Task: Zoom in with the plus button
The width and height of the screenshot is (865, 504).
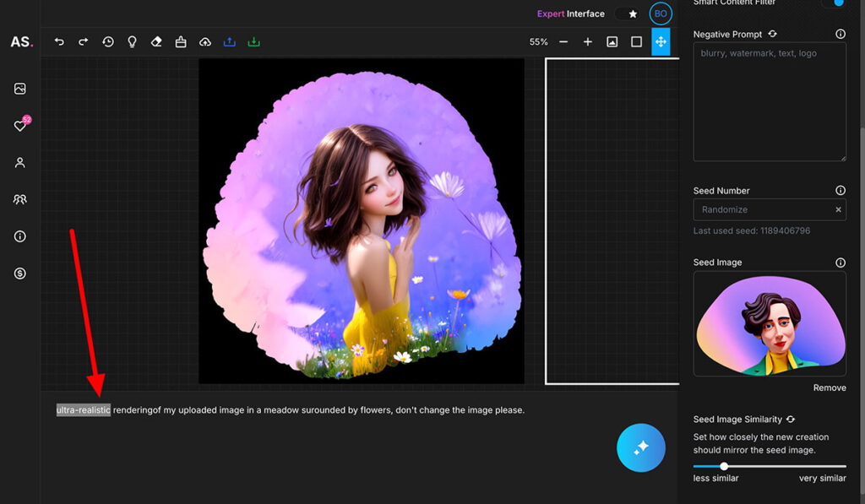Action: (x=588, y=42)
